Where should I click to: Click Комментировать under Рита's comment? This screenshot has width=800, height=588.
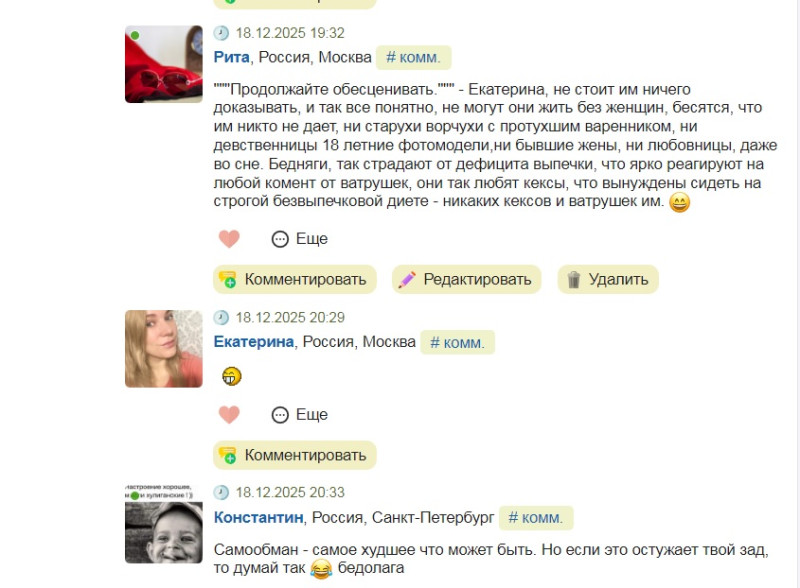295,280
